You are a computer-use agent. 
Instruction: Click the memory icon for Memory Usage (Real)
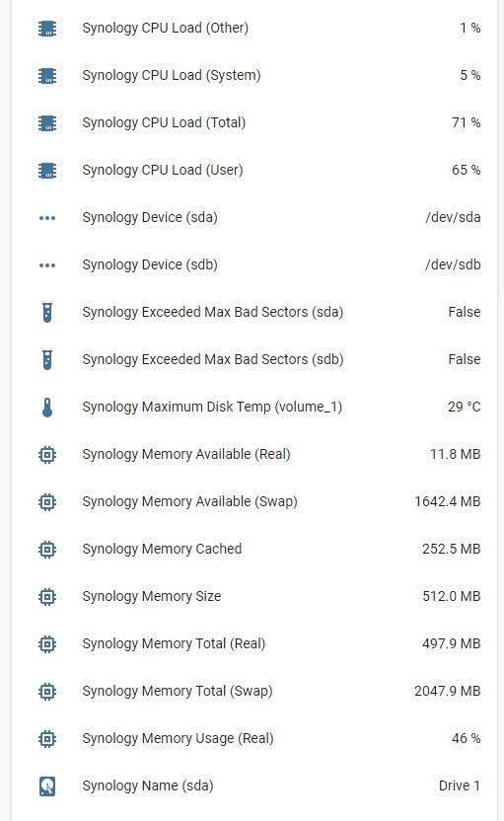[x=47, y=739]
